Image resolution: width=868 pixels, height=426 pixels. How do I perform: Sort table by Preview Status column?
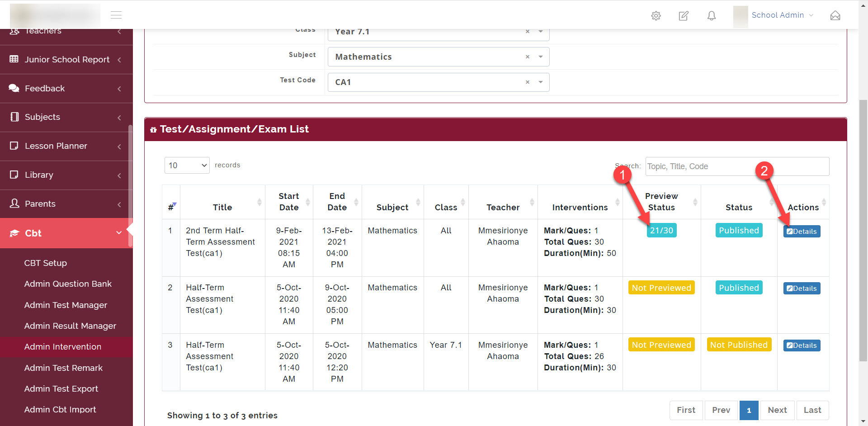(662, 202)
